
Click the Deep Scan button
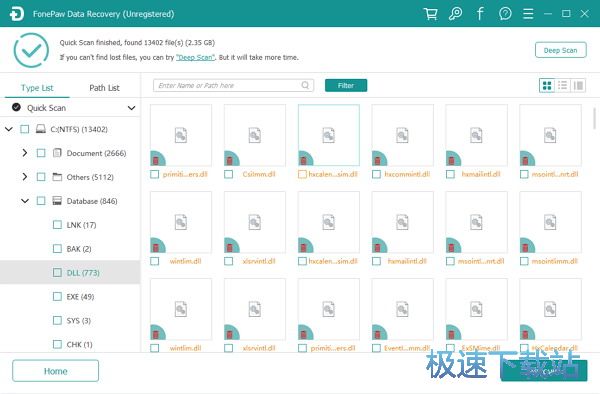tap(560, 50)
